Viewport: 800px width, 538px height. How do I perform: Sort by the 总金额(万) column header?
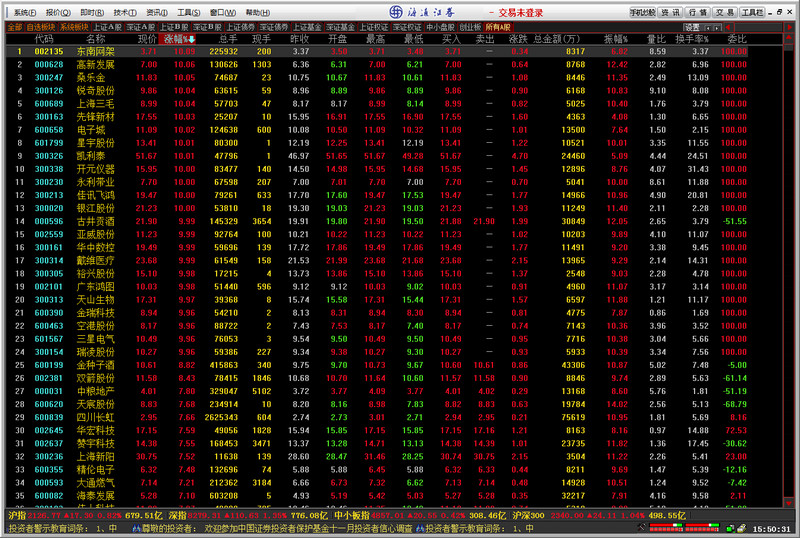(x=557, y=39)
